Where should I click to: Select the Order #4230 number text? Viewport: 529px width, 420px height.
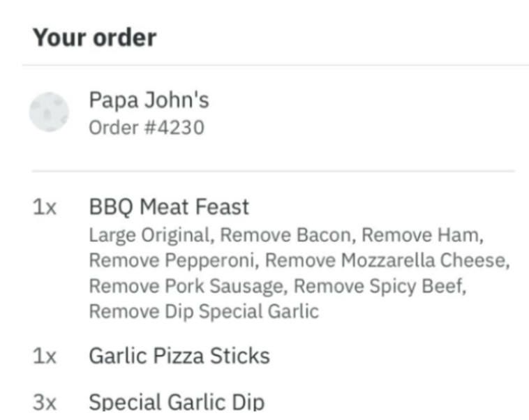click(147, 128)
